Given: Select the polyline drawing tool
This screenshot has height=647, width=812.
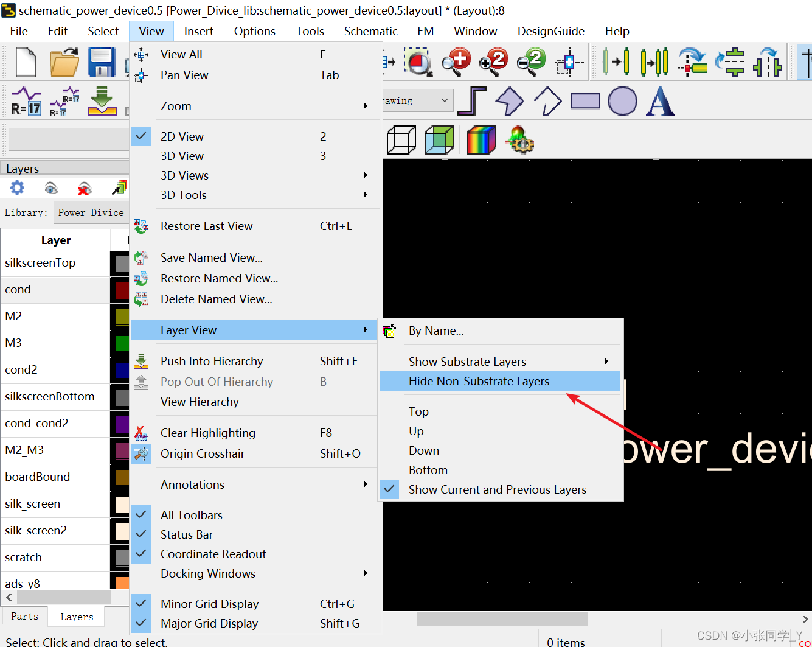Looking at the screenshot, I should coord(547,101).
